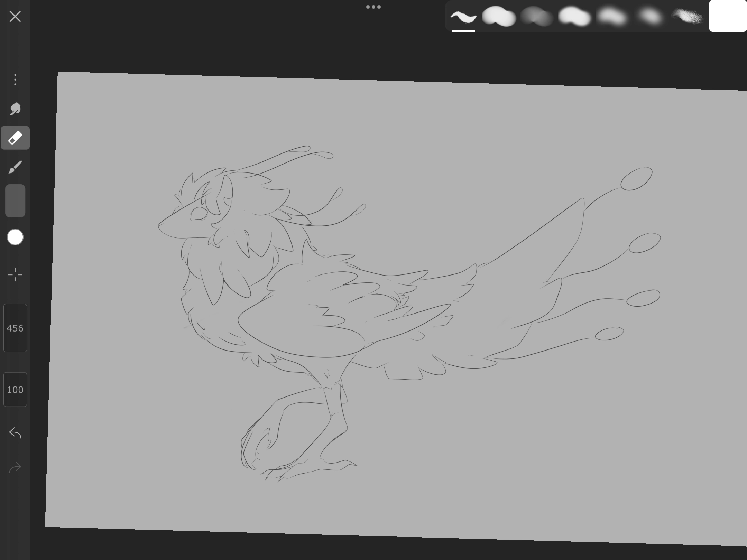Screen dimensions: 747x560
Task: Close the editor with the X
Action: [x=15, y=16]
